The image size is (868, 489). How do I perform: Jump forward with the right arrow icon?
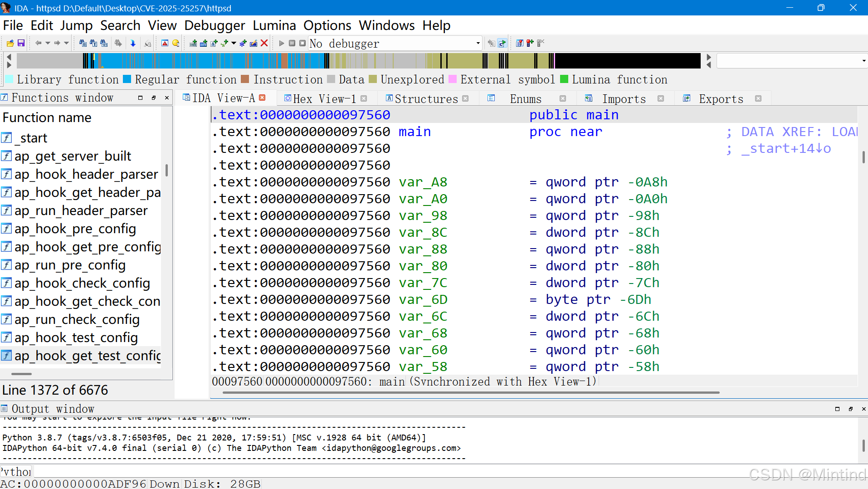tap(57, 43)
